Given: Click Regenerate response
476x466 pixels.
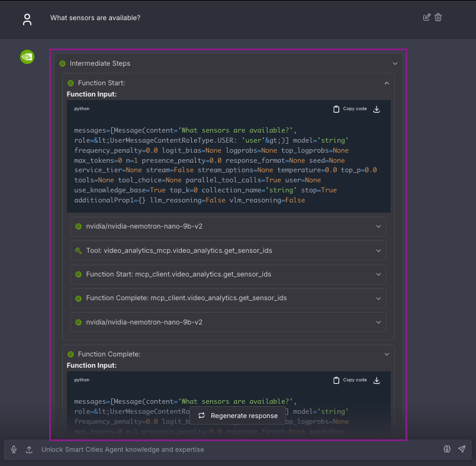Looking at the screenshot, I should pyautogui.click(x=237, y=416).
